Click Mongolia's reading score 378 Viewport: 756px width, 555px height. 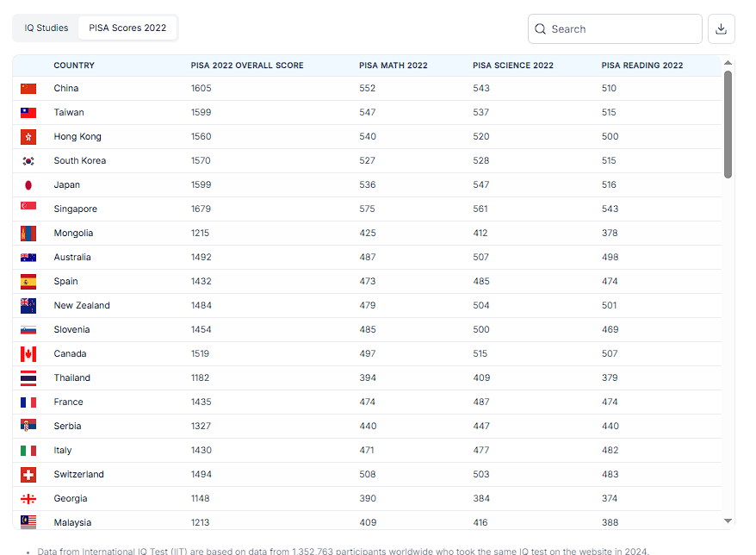click(x=610, y=233)
